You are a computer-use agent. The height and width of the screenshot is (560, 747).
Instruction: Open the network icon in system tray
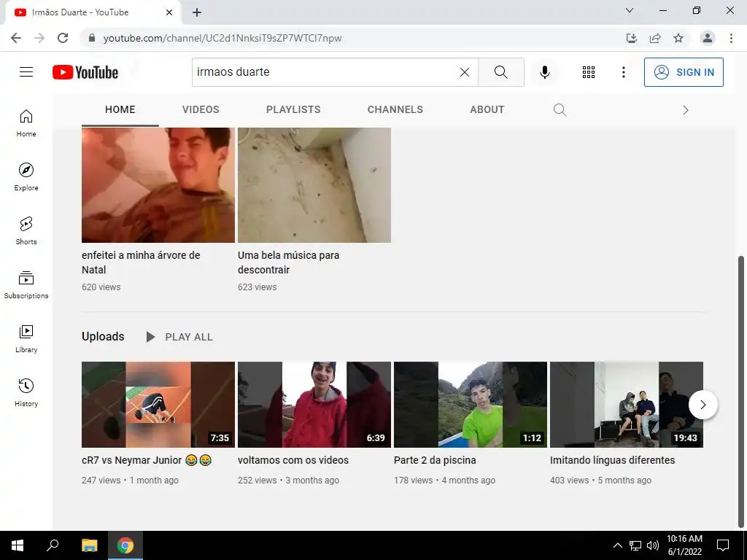[x=635, y=545]
